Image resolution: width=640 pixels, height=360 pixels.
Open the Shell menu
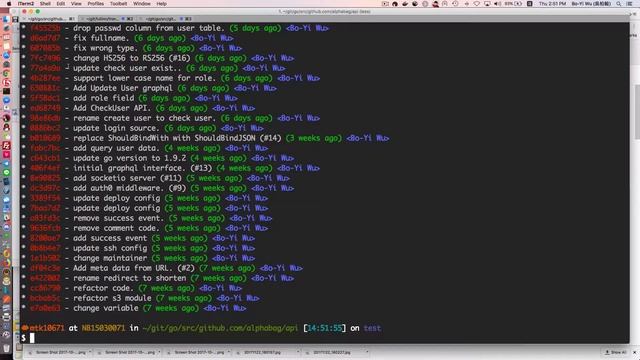point(45,4)
